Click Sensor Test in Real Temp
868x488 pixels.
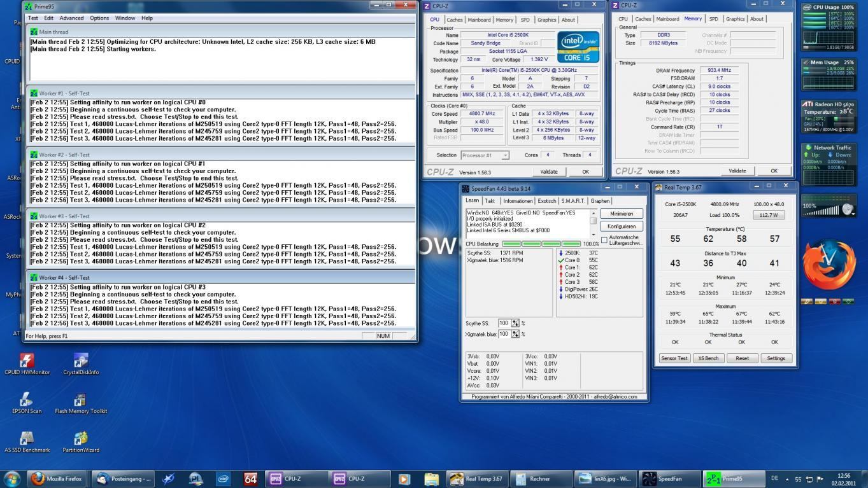[x=674, y=358]
